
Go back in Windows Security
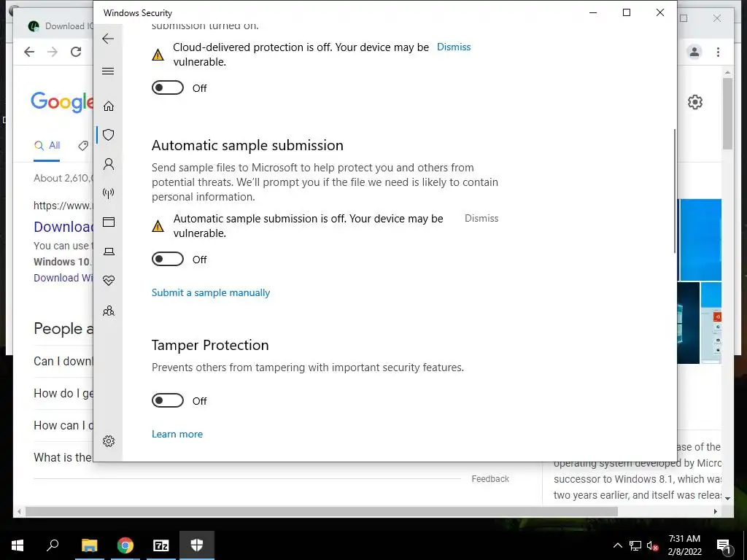pyautogui.click(x=108, y=39)
